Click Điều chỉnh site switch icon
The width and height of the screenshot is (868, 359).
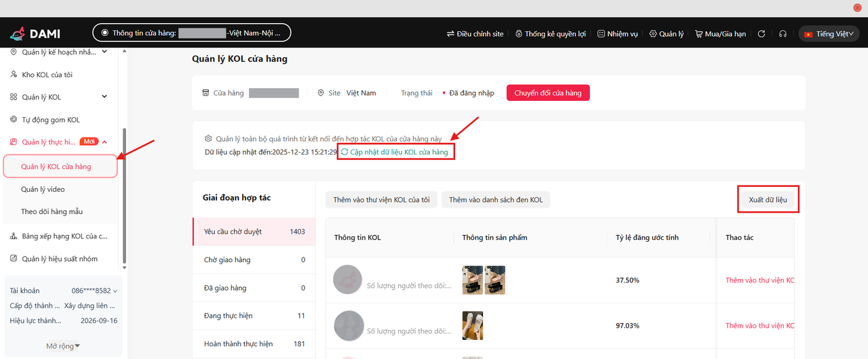coord(451,34)
